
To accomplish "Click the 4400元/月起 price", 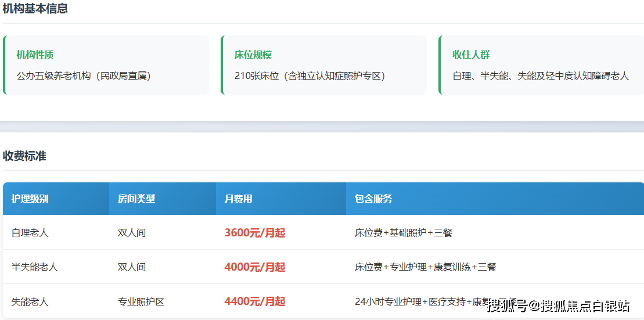I will pos(255,302).
